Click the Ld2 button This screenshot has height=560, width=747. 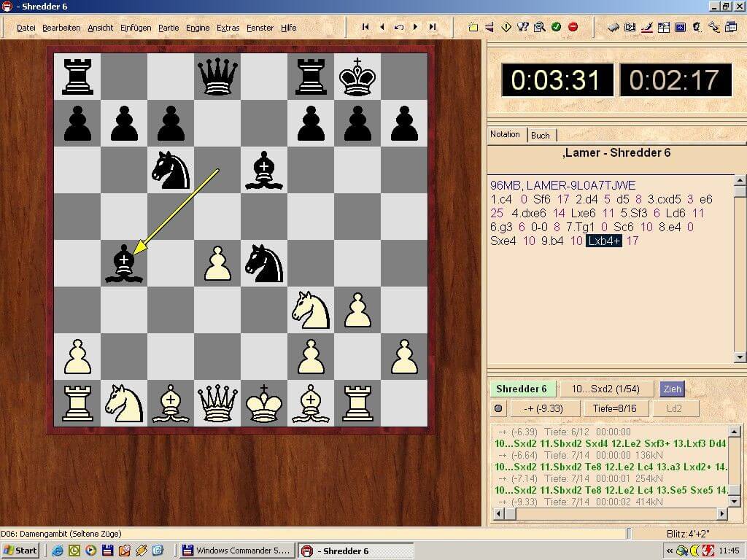674,408
